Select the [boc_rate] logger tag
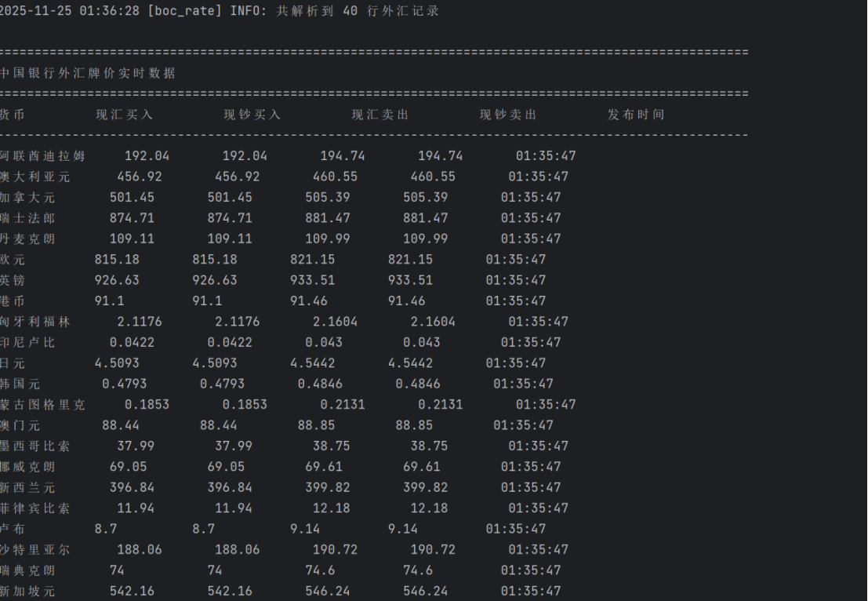Screen dimensions: 868x601 coord(185,11)
